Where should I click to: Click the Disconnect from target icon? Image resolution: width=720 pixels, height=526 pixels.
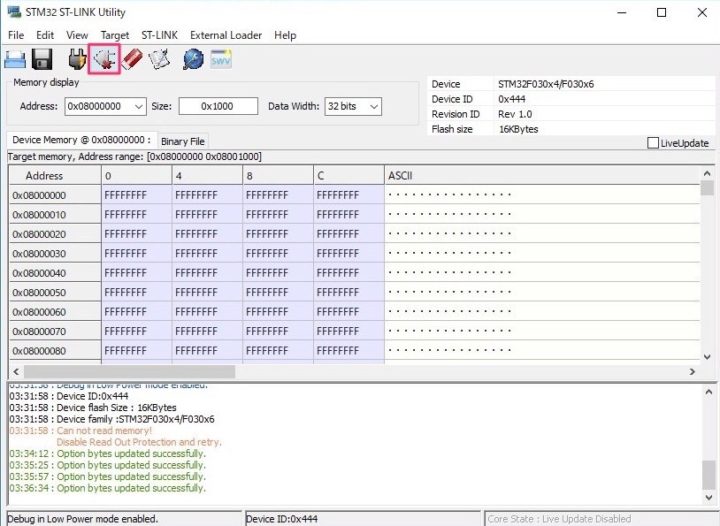pyautogui.click(x=105, y=60)
